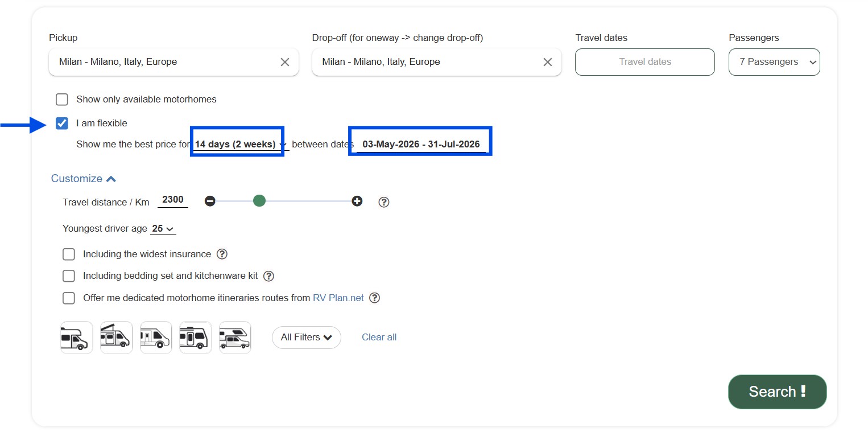Collapse the Customize section
The image size is (868, 436).
pyautogui.click(x=84, y=179)
